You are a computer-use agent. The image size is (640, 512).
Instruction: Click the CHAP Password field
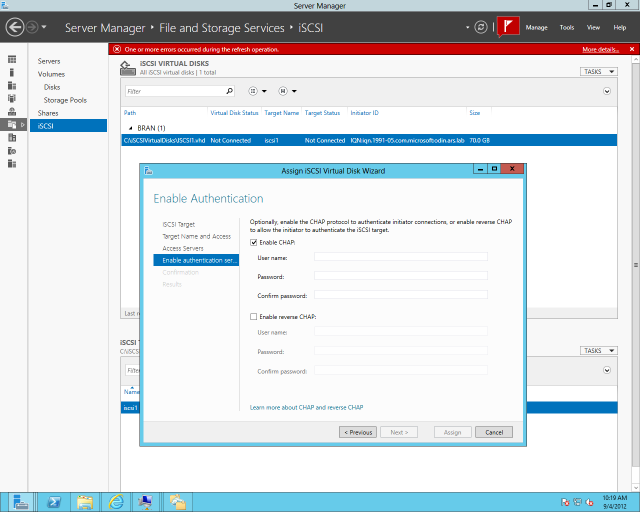[401, 276]
